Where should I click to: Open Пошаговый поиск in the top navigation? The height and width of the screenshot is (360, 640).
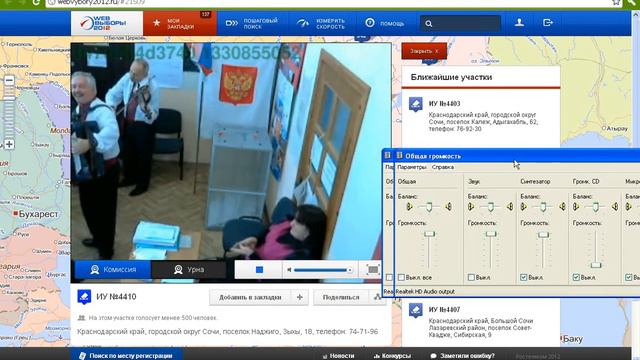pyautogui.click(x=253, y=23)
